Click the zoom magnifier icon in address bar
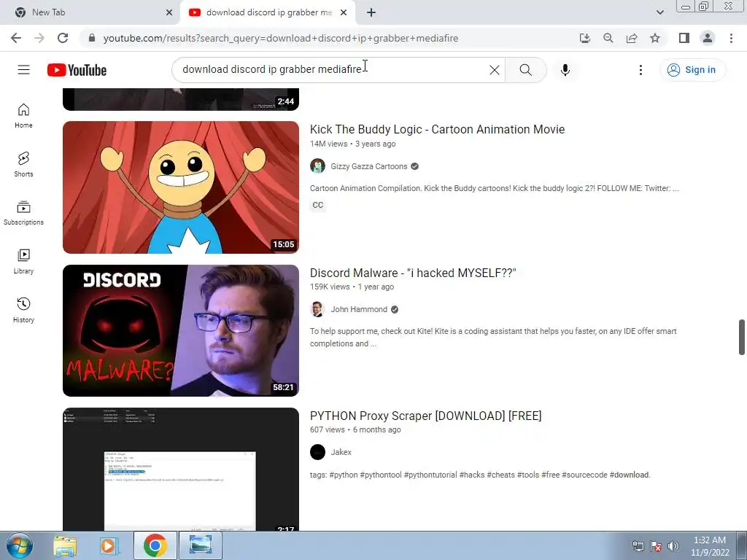Viewport: 747px width, 560px height. click(x=608, y=38)
